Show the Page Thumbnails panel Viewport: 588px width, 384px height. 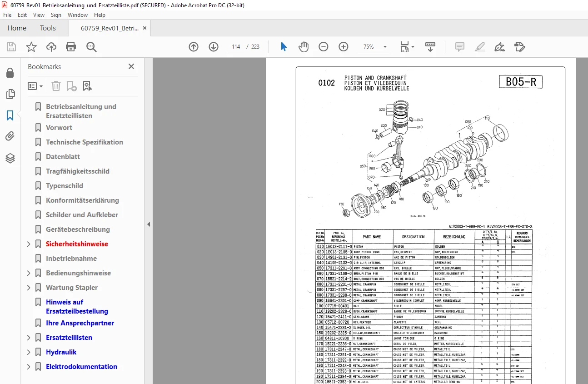click(10, 94)
